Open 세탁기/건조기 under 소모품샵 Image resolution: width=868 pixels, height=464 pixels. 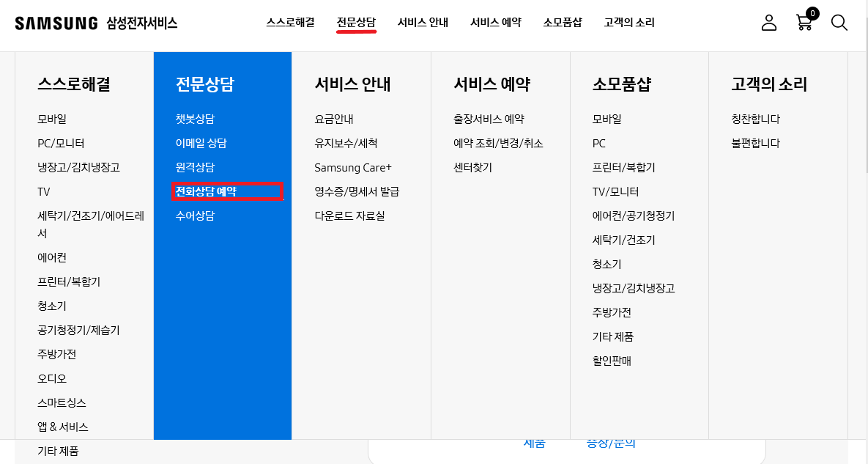click(x=624, y=240)
